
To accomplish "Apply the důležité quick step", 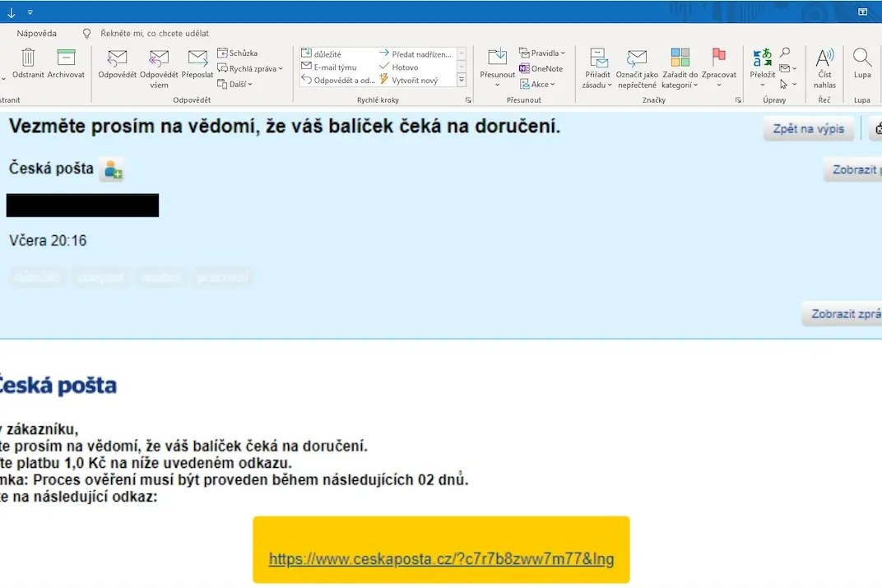I will point(322,54).
